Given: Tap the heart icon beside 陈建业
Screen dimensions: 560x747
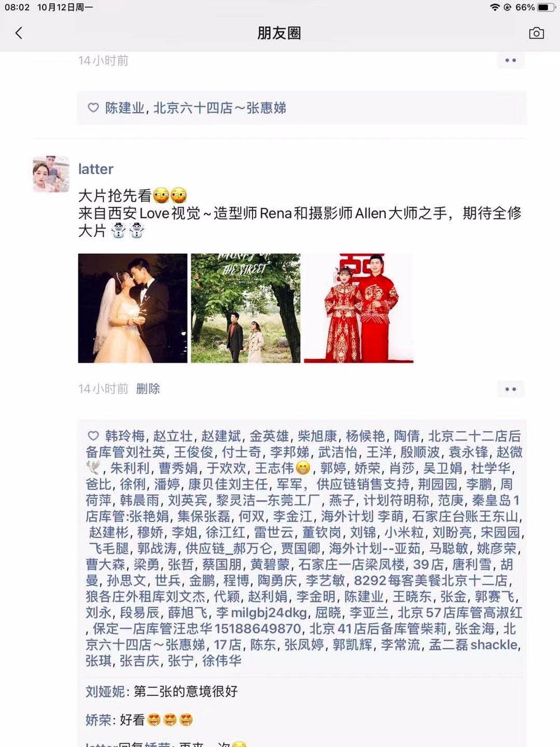Looking at the screenshot, I should 94,108.
